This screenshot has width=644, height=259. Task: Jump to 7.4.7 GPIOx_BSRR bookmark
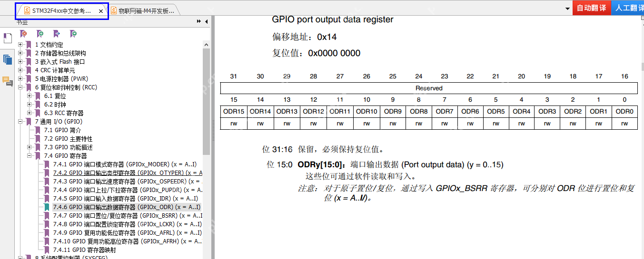pos(128,216)
